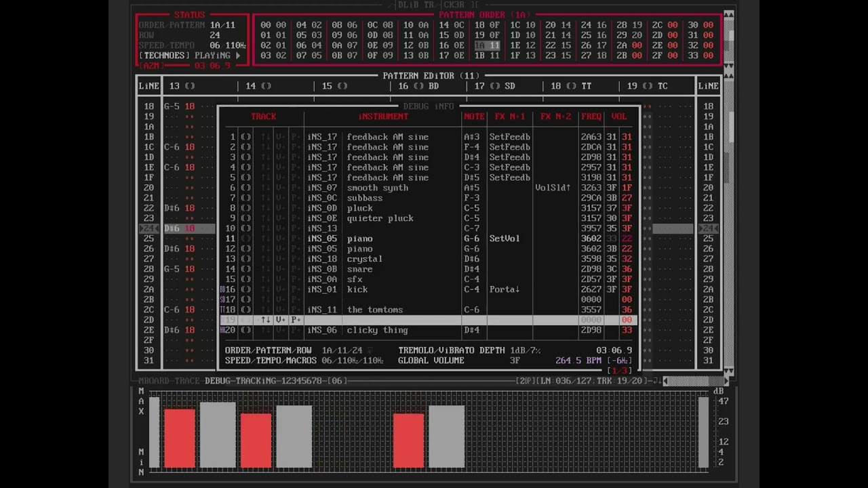Click the rightmost gray volume bar in the analyzer

pos(703,432)
